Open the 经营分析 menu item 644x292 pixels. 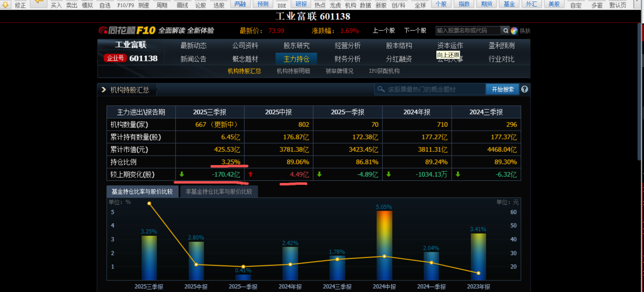coord(348,46)
